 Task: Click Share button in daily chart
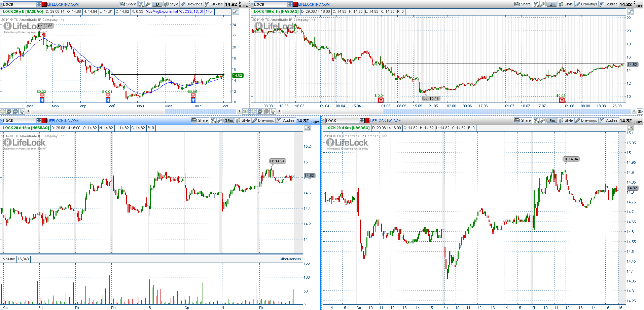(x=128, y=4)
